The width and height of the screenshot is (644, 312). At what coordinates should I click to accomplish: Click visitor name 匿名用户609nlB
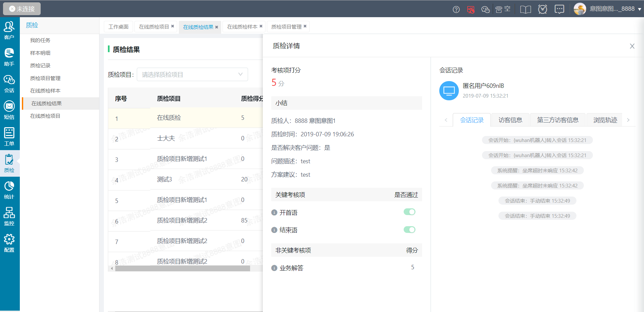[483, 86]
